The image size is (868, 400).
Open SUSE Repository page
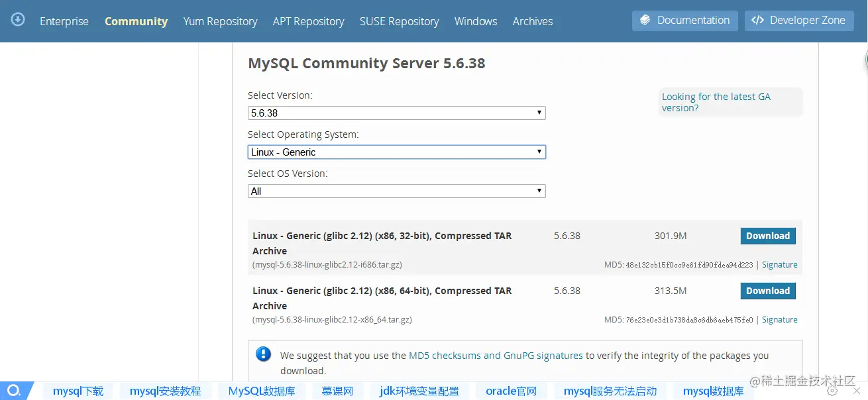(400, 21)
